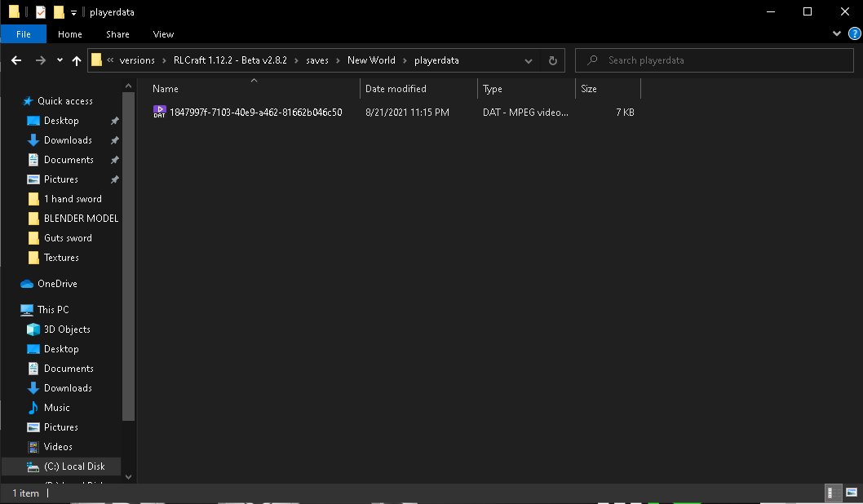863x504 pixels.
Task: Sort by the Name column header
Action: click(253, 89)
